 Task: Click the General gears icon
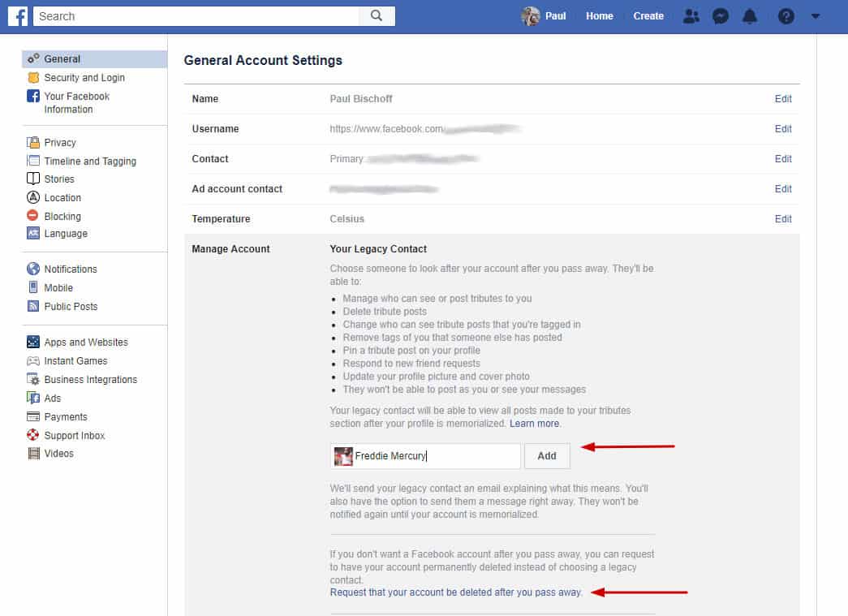[x=33, y=58]
